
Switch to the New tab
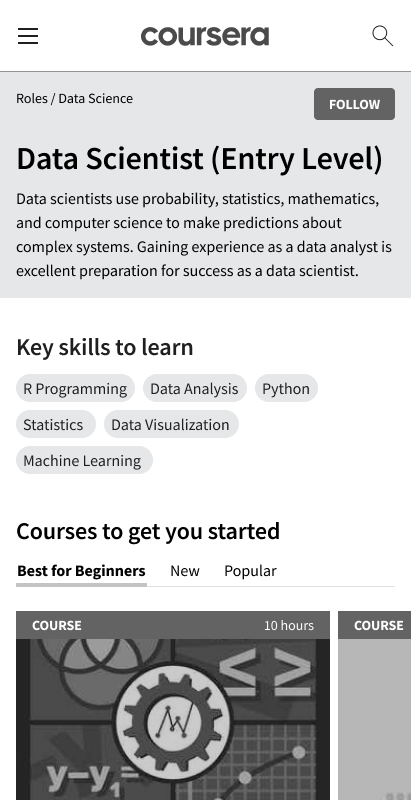185,571
